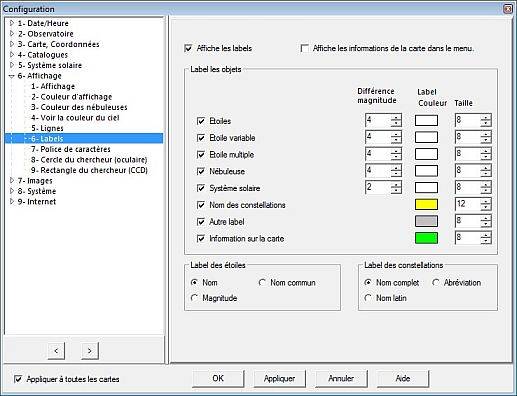Uncheck the Etoiles label checkbox

point(201,121)
